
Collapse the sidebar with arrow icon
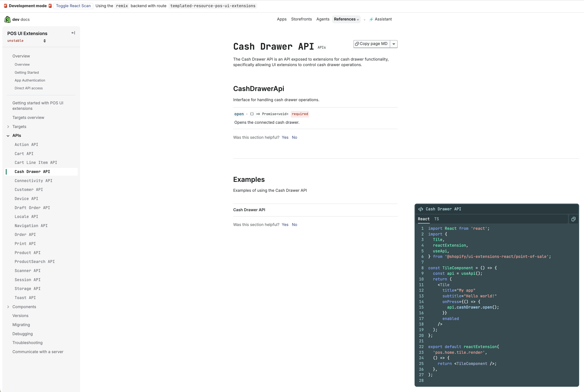click(x=73, y=33)
